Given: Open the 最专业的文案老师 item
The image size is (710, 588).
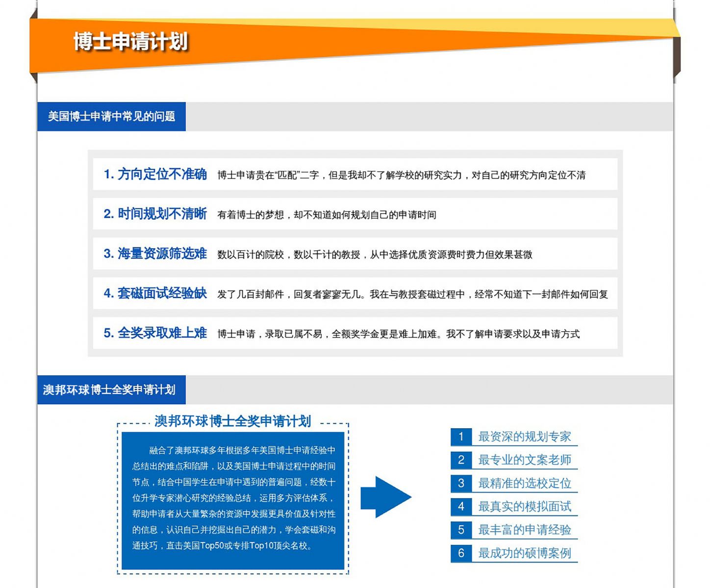Looking at the screenshot, I should coord(525,460).
